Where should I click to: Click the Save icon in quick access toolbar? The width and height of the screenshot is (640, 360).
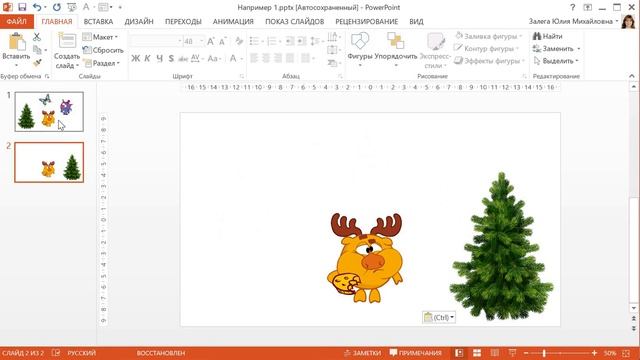point(22,7)
